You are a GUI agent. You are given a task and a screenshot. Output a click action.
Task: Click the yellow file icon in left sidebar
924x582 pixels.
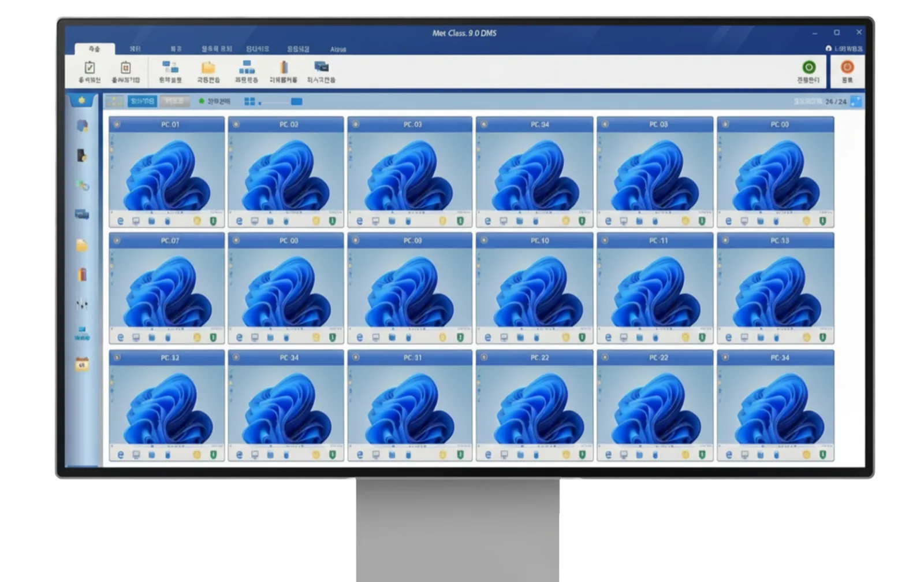[82, 246]
